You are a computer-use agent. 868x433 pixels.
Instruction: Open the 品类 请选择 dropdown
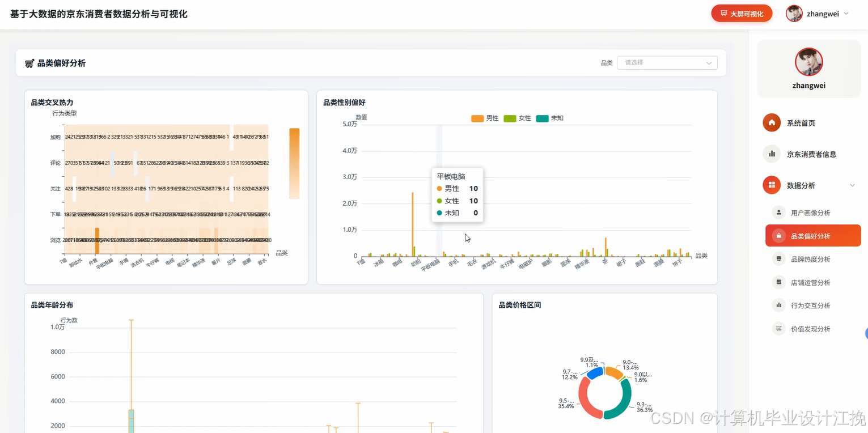click(667, 63)
